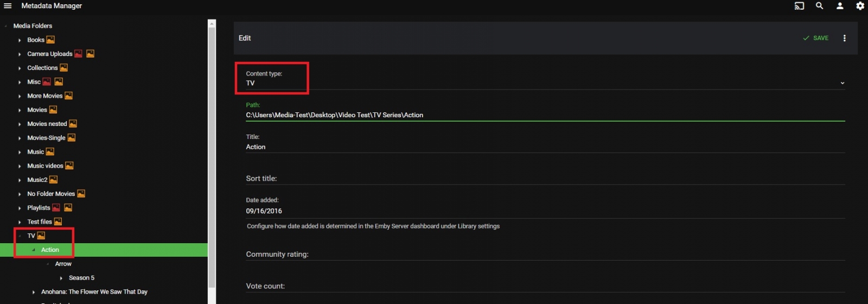
Task: Click the image icon next to TV folder
Action: [x=41, y=236]
